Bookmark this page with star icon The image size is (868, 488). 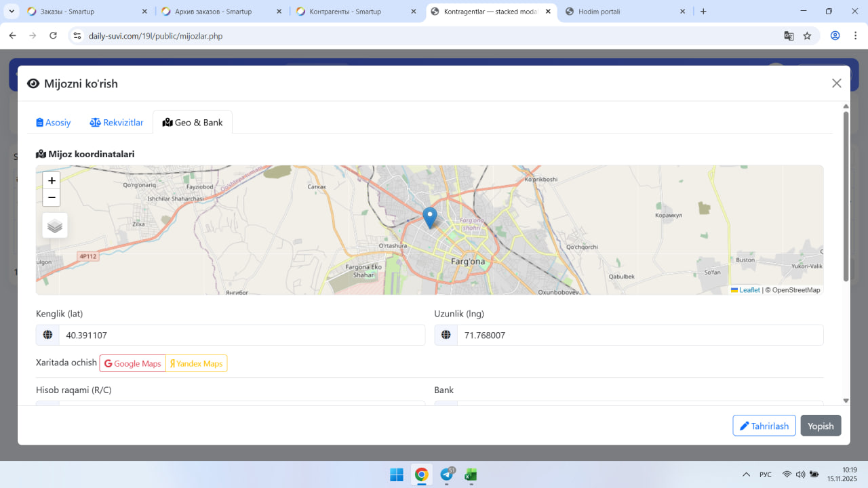point(807,36)
